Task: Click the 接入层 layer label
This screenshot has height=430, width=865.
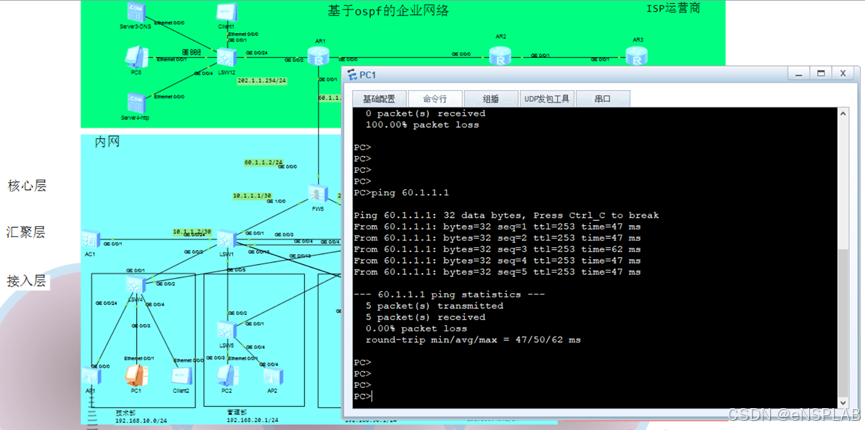Action: pos(26,280)
